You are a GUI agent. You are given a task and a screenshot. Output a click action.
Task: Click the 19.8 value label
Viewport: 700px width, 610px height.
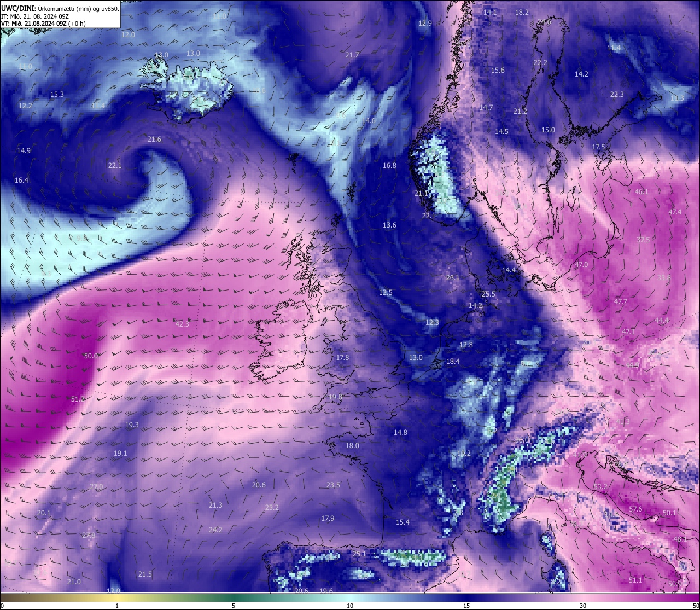[x=335, y=397]
